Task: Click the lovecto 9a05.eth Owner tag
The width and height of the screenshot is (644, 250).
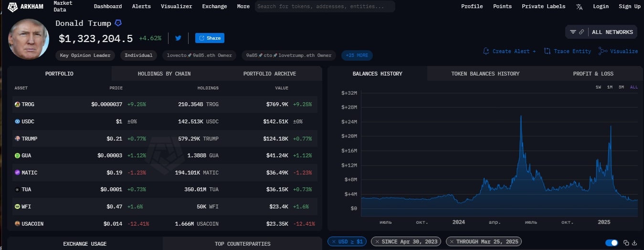Action: [x=200, y=55]
